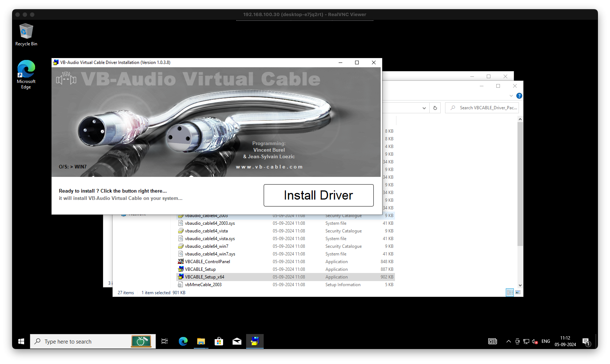Select vbaudio_cable64_2003.sys file
Screen dimensions: 610x364
(x=286, y=223)
